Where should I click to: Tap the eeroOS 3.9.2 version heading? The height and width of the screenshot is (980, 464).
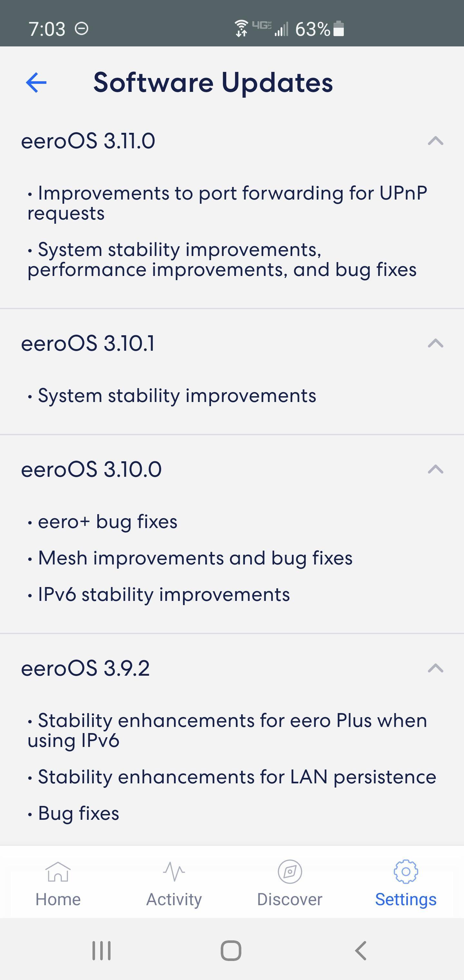[85, 668]
